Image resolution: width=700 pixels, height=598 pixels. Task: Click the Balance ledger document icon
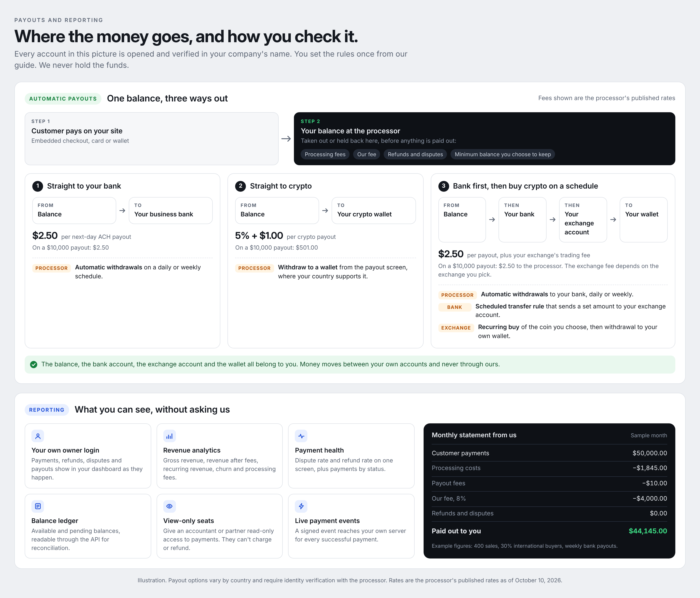(x=38, y=506)
